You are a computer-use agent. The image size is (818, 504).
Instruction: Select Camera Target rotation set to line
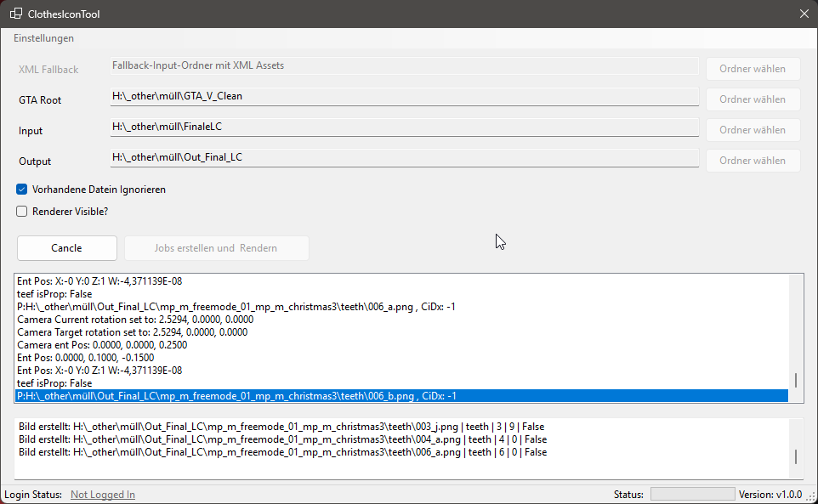(x=401, y=332)
